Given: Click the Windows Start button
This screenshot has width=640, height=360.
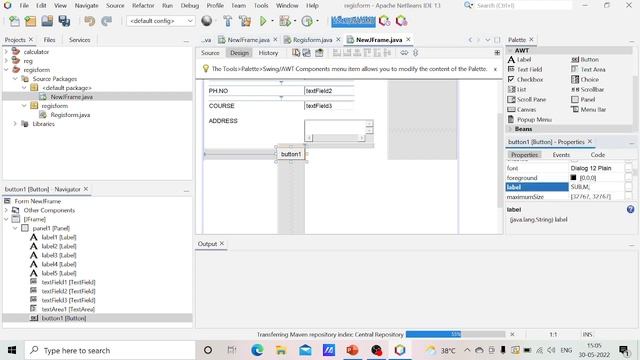Looking at the screenshot, I should coord(12,350).
